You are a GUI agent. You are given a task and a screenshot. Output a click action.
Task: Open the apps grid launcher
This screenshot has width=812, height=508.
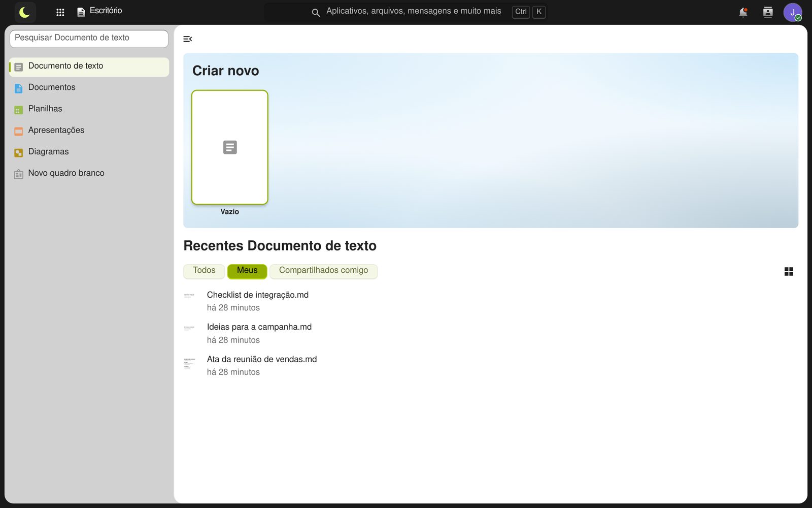tap(60, 12)
